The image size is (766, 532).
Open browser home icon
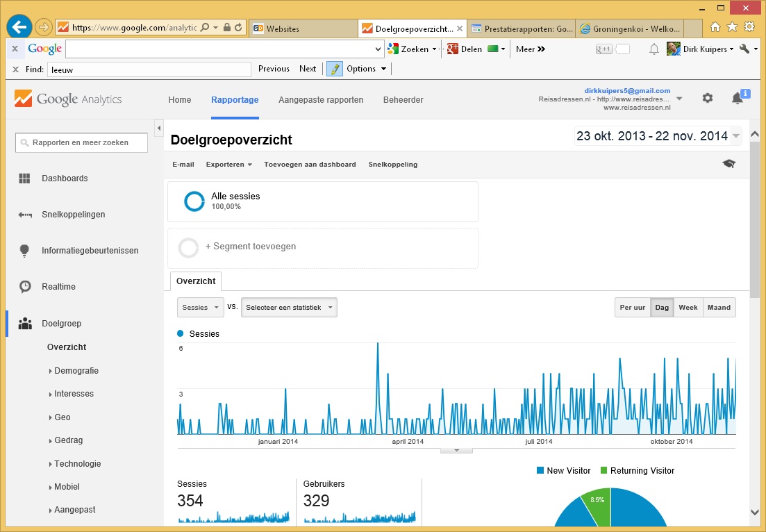pyautogui.click(x=715, y=27)
